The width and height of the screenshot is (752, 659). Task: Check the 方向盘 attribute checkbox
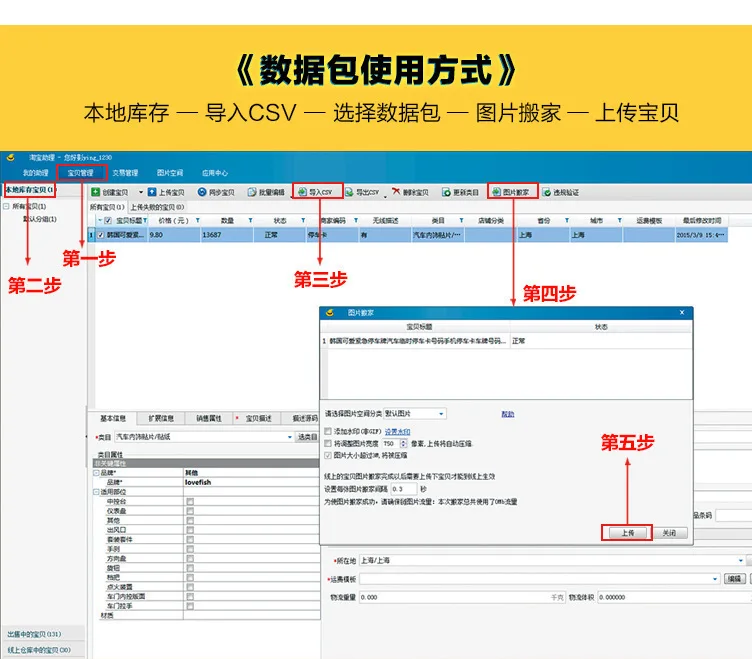click(x=190, y=558)
